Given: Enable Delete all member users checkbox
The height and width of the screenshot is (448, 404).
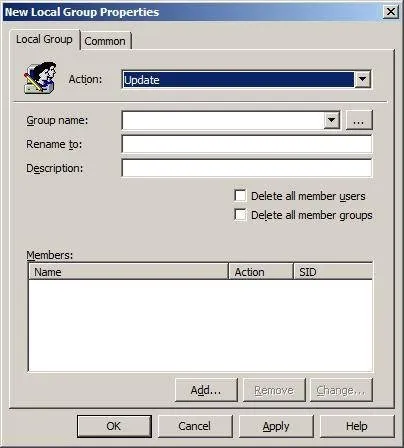Looking at the screenshot, I should pyautogui.click(x=240, y=196).
